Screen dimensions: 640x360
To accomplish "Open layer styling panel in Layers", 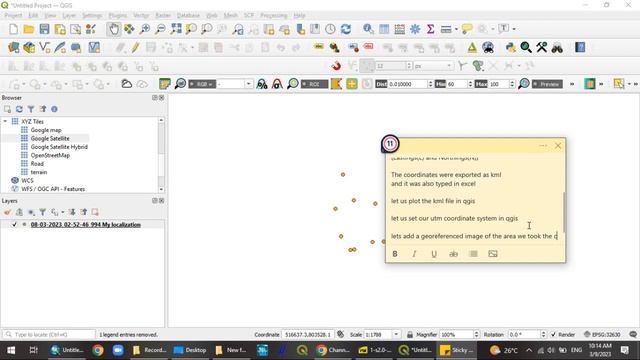I will (x=7, y=212).
